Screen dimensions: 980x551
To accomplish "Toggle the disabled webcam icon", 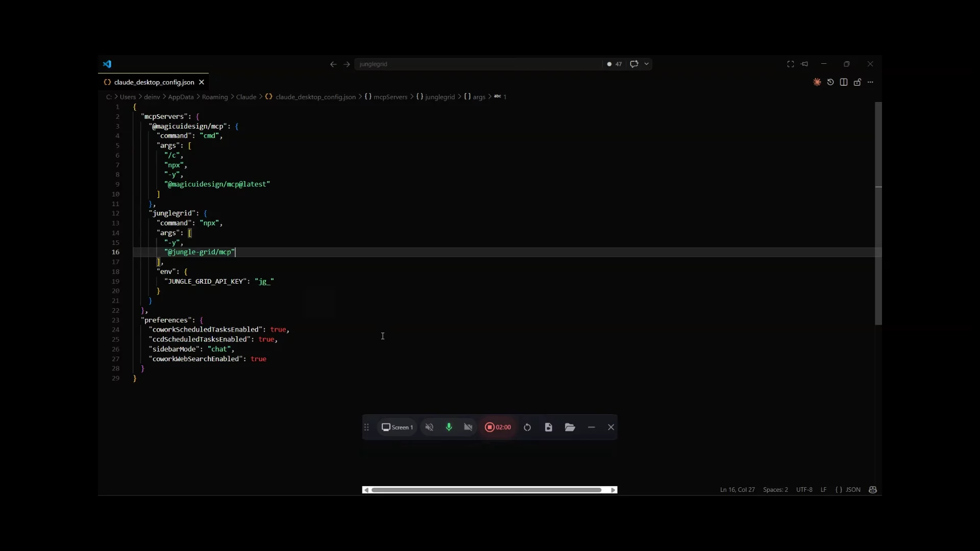I will point(468,427).
